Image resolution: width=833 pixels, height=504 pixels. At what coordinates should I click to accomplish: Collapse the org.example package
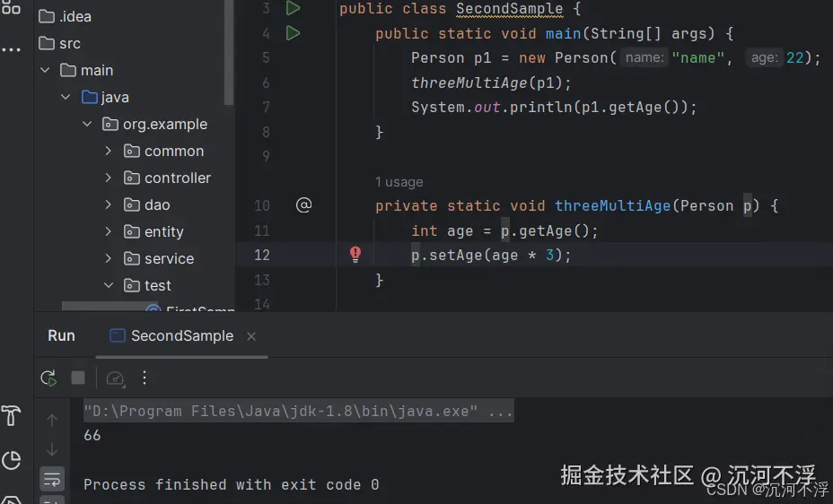click(87, 124)
